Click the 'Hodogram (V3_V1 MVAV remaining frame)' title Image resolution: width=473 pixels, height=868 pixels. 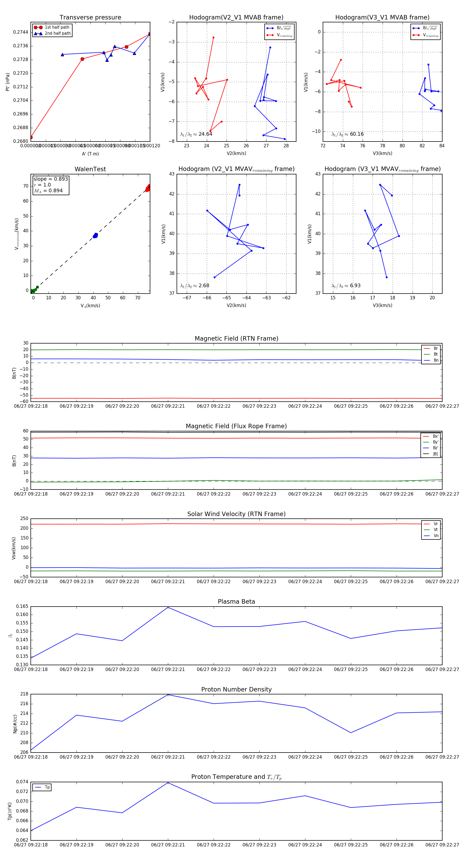pos(382,169)
